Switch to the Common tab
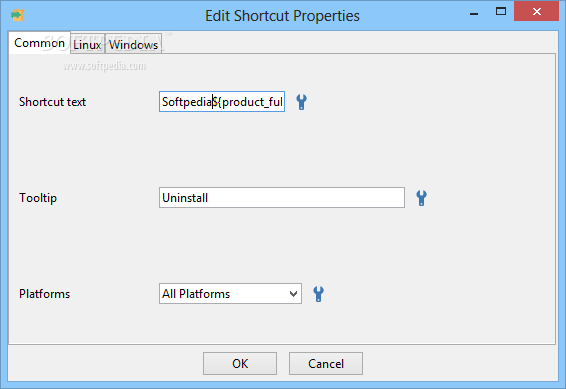The width and height of the screenshot is (566, 389). pyautogui.click(x=39, y=43)
